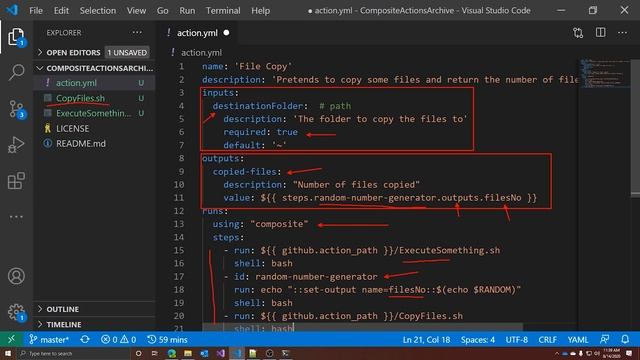Change encoding via UTF-8
The height and width of the screenshot is (360, 640).
[516, 339]
